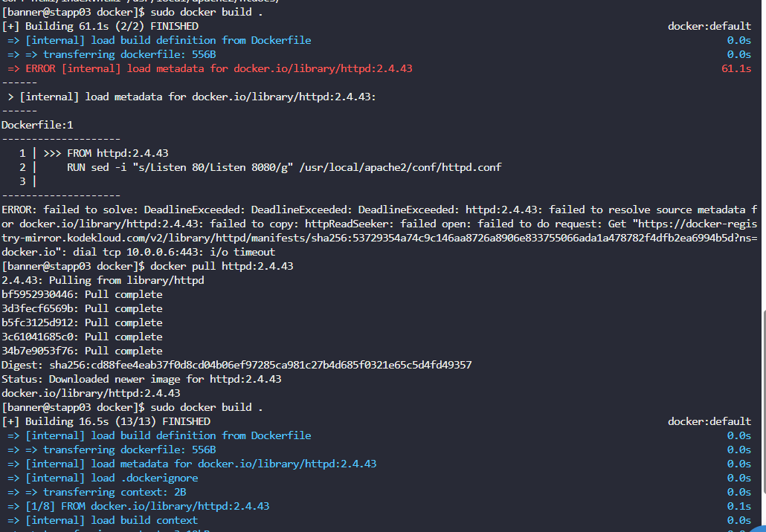This screenshot has height=532, width=766.
Task: Click the '0.1s' duration value
Action: (x=739, y=506)
